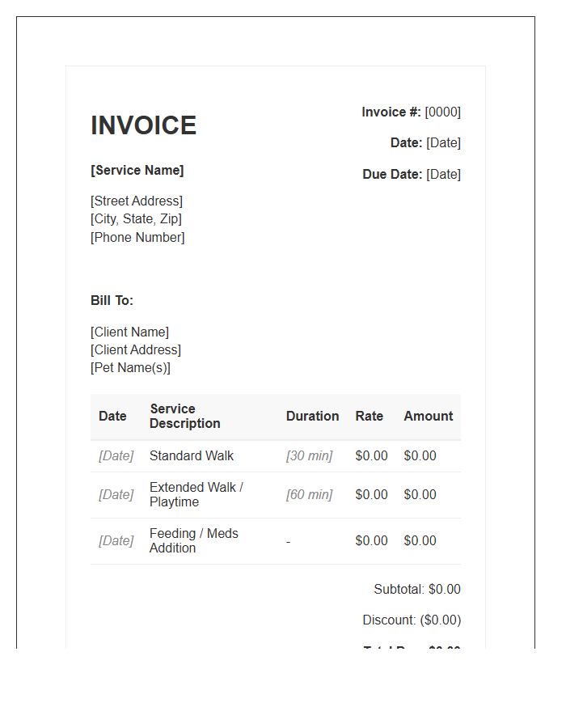The height and width of the screenshot is (728, 566).
Task: Select the Extended Walk / Playtime cell
Action: (196, 494)
